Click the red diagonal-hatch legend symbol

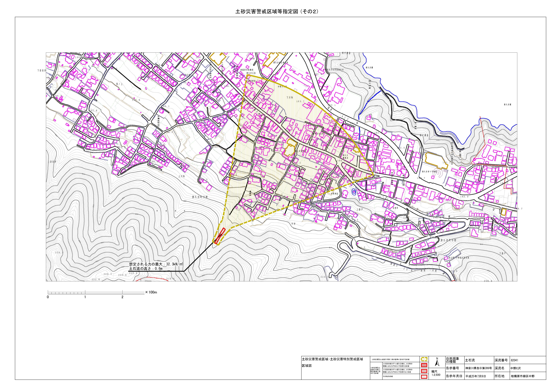coord(424,371)
